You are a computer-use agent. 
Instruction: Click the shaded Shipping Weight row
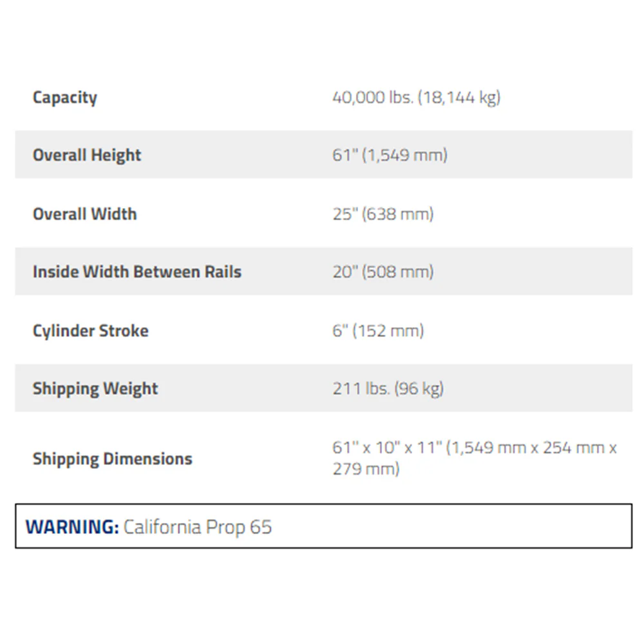324,388
